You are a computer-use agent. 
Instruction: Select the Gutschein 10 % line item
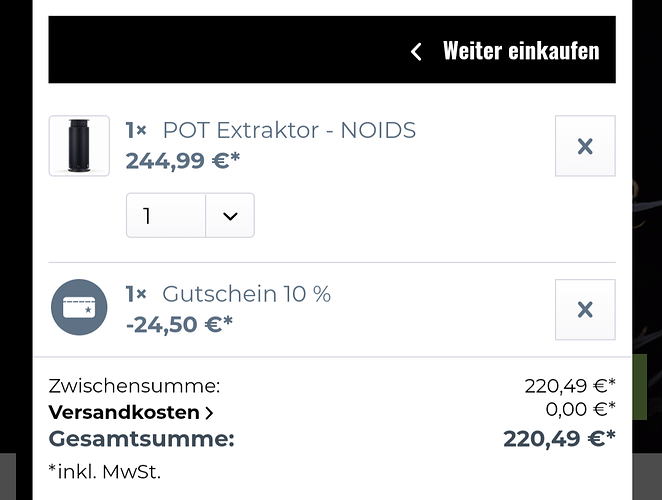(246, 294)
